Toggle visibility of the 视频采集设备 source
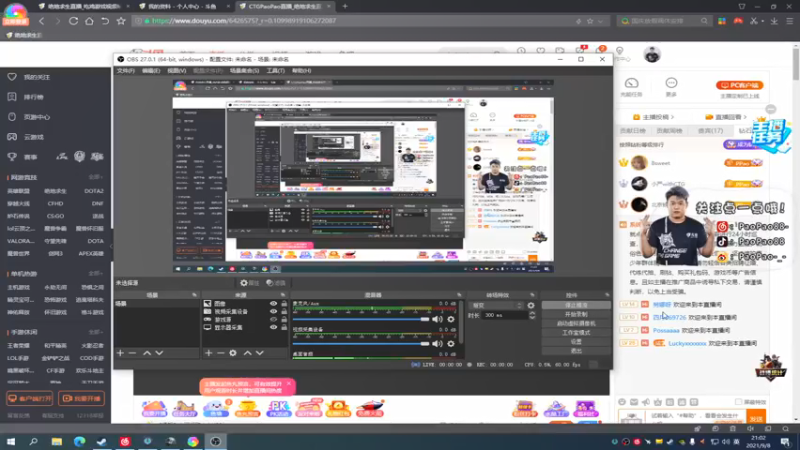Viewport: 800px width, 450px height. (x=273, y=311)
